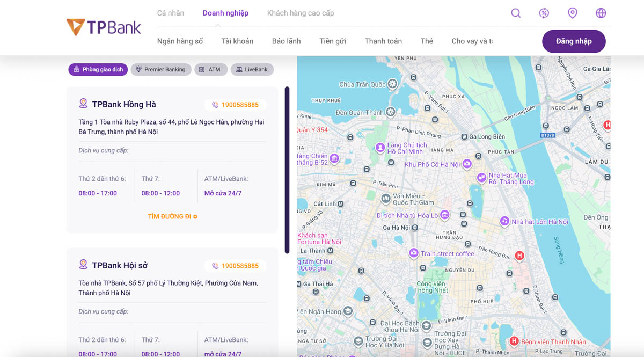Open the search magnifier icon

[x=516, y=13]
